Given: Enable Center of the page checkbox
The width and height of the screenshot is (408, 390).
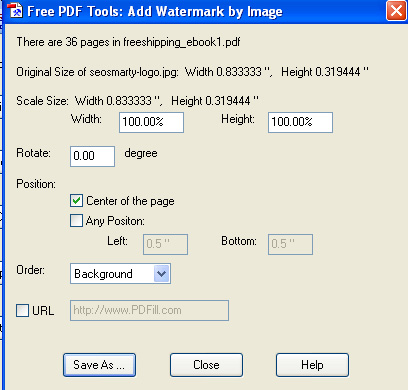Looking at the screenshot, I should point(76,201).
